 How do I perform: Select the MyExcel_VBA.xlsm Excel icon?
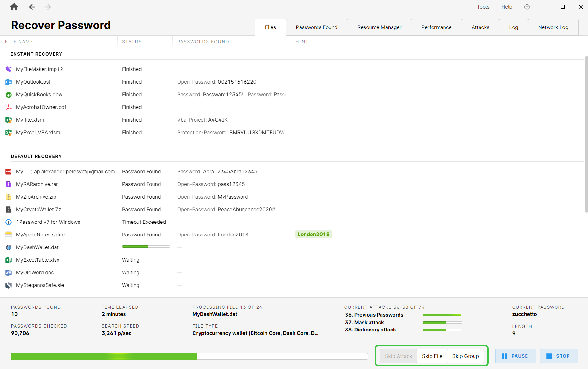tap(9, 132)
